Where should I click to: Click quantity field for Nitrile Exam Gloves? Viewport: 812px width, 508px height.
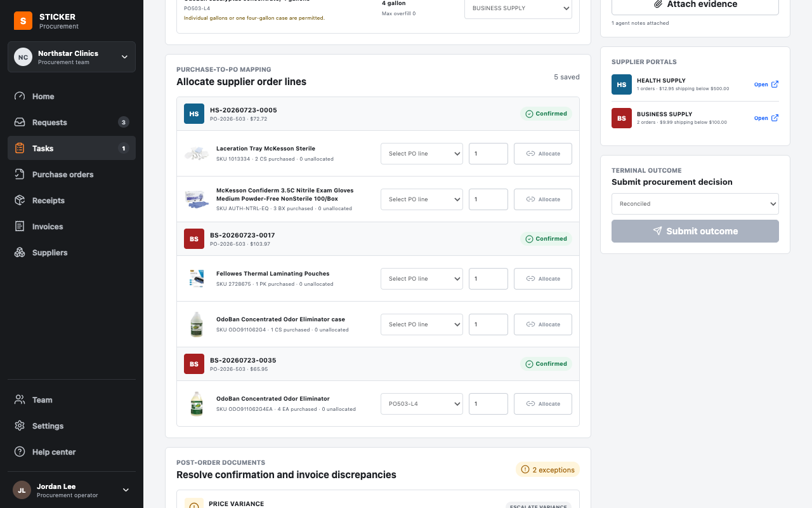[x=488, y=199]
